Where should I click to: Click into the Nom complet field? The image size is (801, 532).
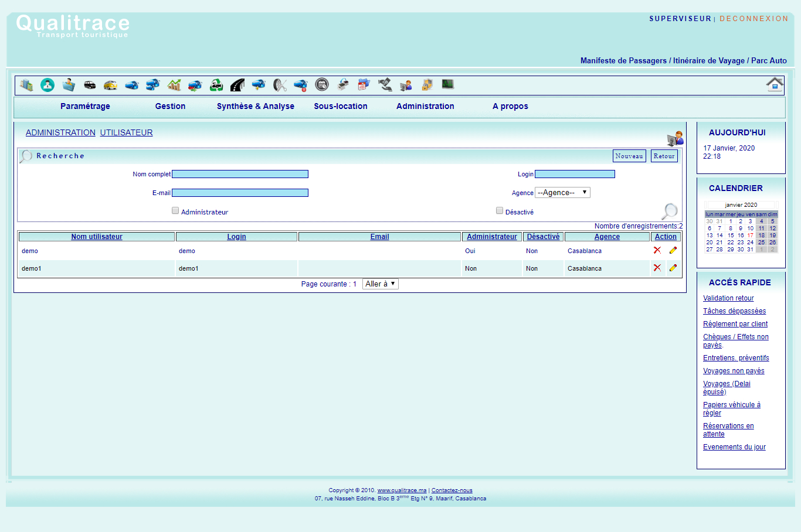click(x=240, y=174)
